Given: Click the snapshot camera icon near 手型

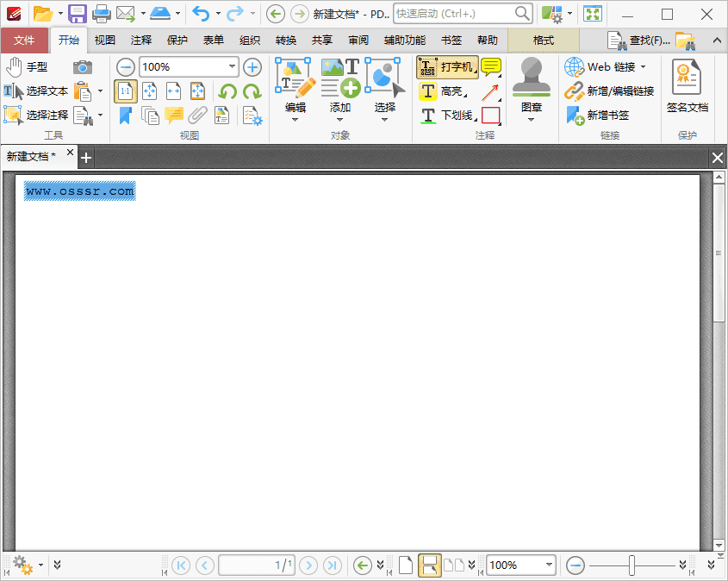Looking at the screenshot, I should coord(82,66).
